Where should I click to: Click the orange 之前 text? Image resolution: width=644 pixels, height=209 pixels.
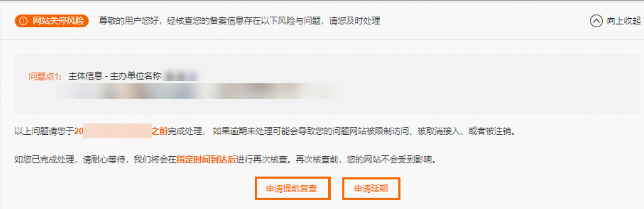(x=160, y=131)
